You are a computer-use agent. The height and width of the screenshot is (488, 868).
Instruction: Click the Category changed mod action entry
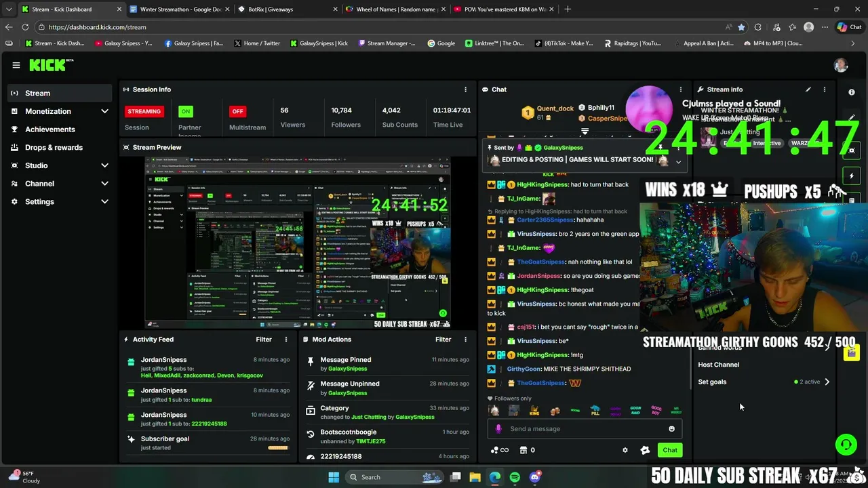pos(387,412)
